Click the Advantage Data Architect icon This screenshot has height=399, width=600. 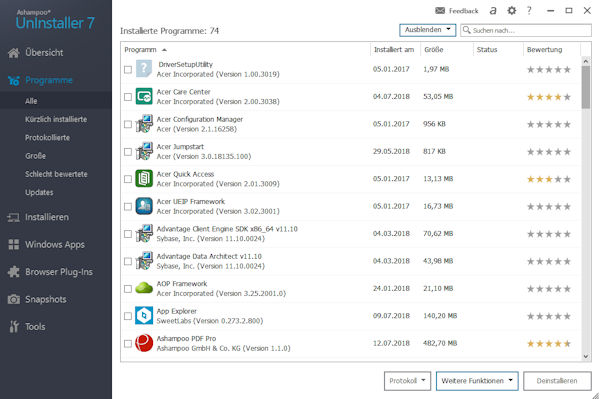tap(144, 261)
